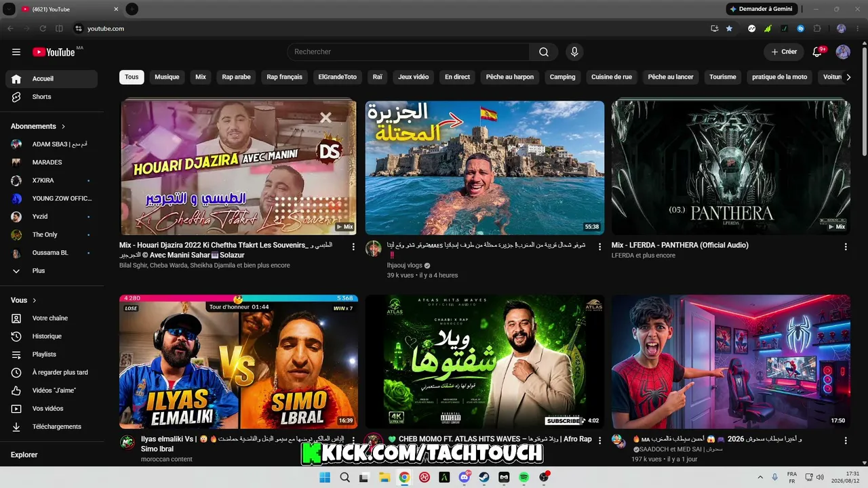Play the Ilyas vs Simo Lbral thumbnail
The image size is (868, 488).
pos(239,361)
